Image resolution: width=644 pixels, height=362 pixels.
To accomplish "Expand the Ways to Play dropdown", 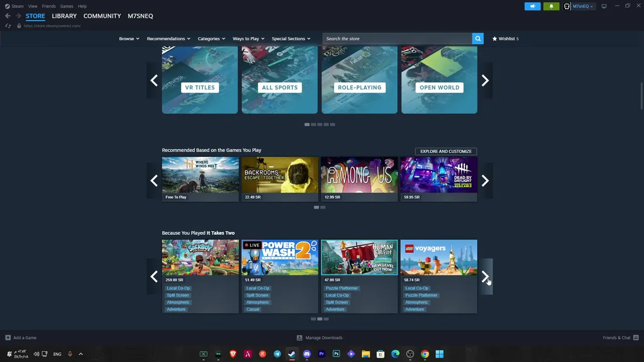I will point(249,39).
